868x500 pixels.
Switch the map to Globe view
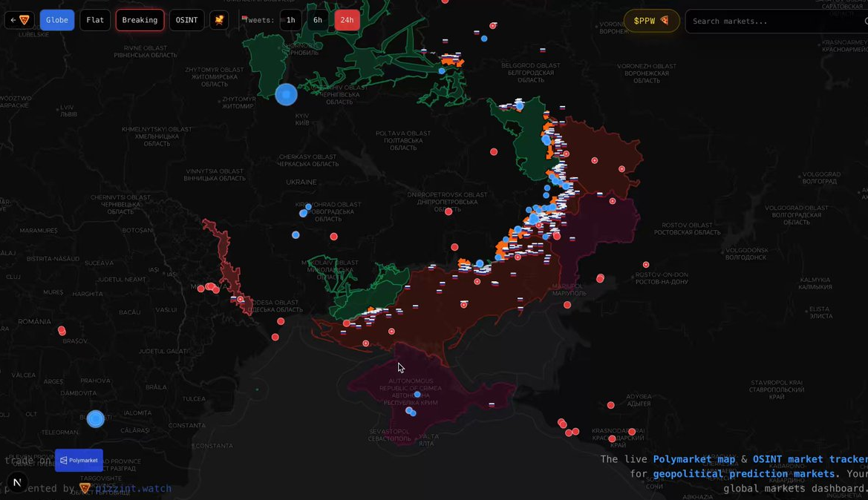(57, 20)
